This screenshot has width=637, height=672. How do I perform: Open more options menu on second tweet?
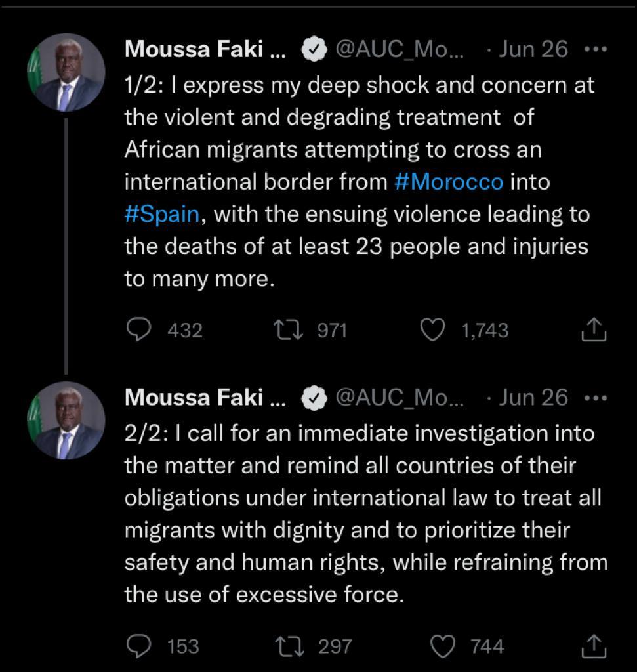coord(595,398)
